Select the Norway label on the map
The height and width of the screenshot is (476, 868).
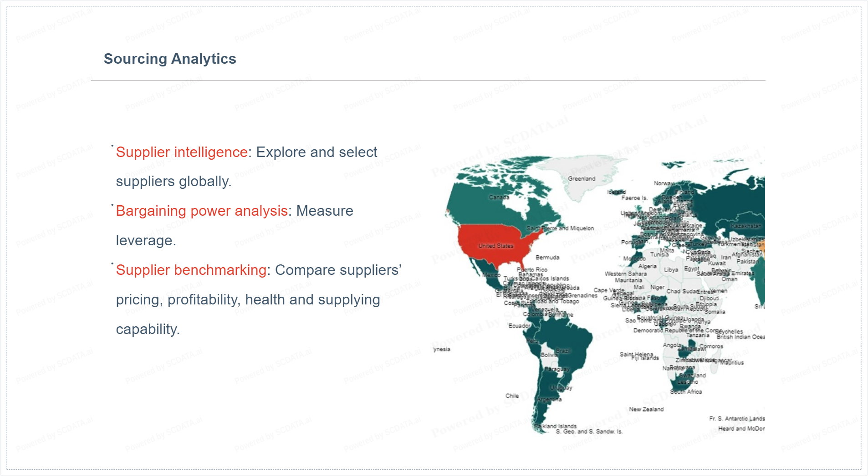point(664,183)
